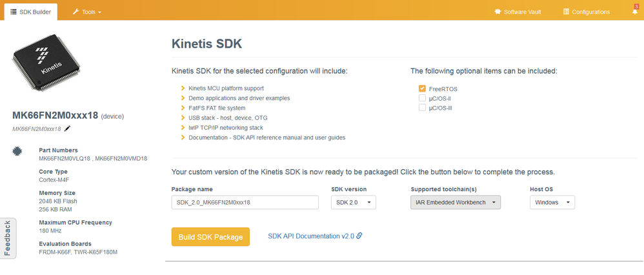The image size is (644, 275).
Task: Open the SDK API Documentation v2.0 link
Action: click(310, 236)
